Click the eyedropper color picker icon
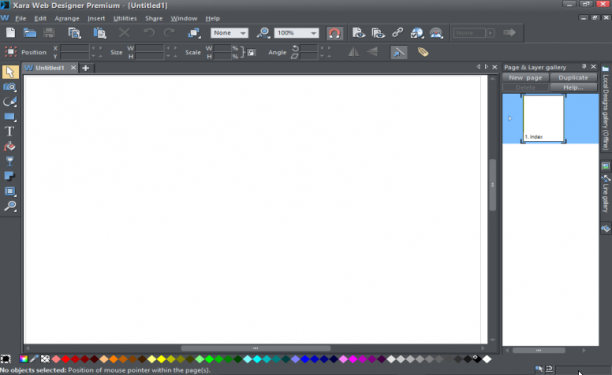This screenshot has height=375, width=612. click(x=34, y=359)
